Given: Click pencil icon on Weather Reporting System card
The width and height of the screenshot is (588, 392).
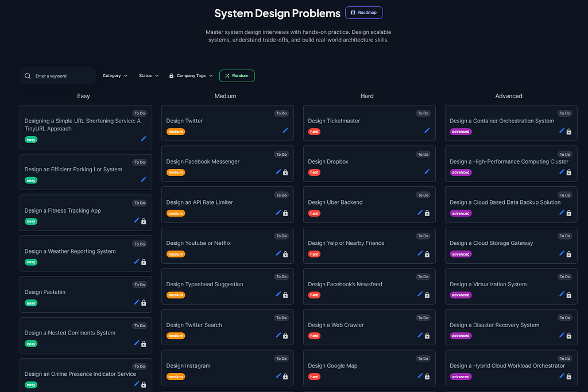Looking at the screenshot, I should coord(137,262).
